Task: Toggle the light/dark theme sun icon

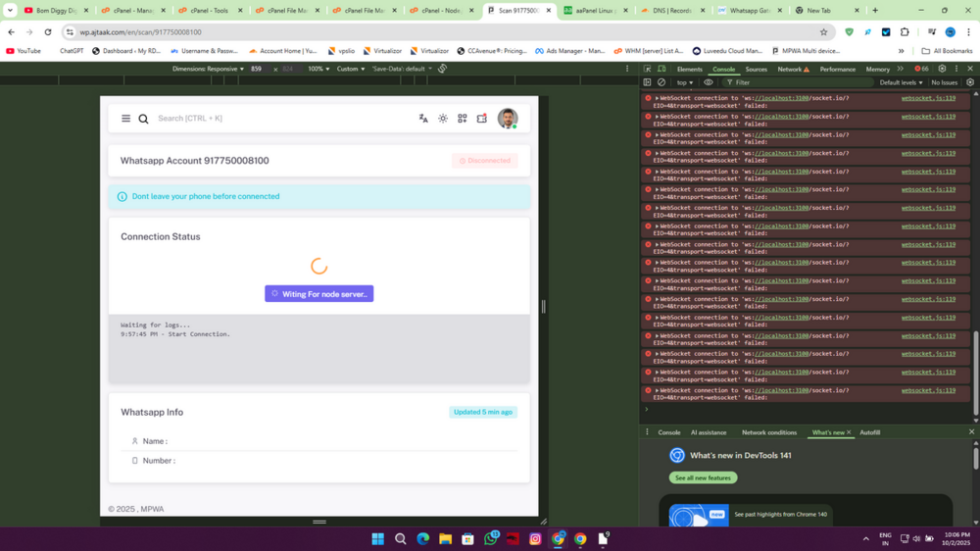Action: (x=443, y=119)
